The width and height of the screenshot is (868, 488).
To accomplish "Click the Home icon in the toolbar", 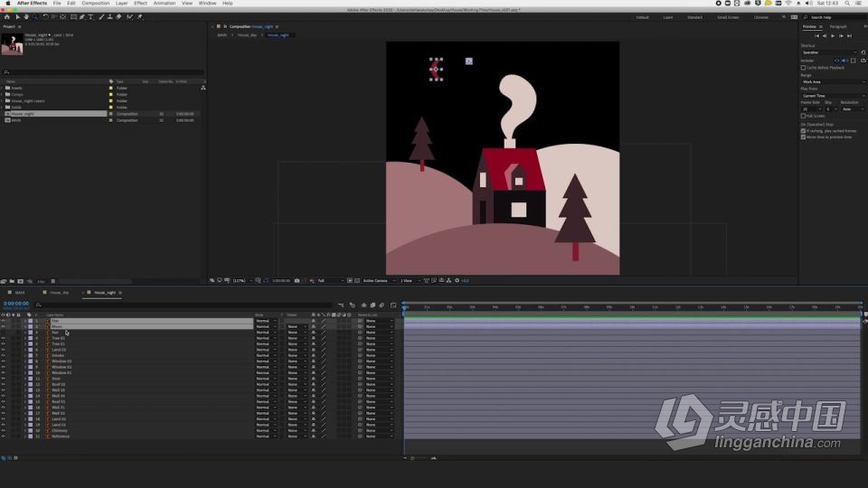I will pos(7,17).
